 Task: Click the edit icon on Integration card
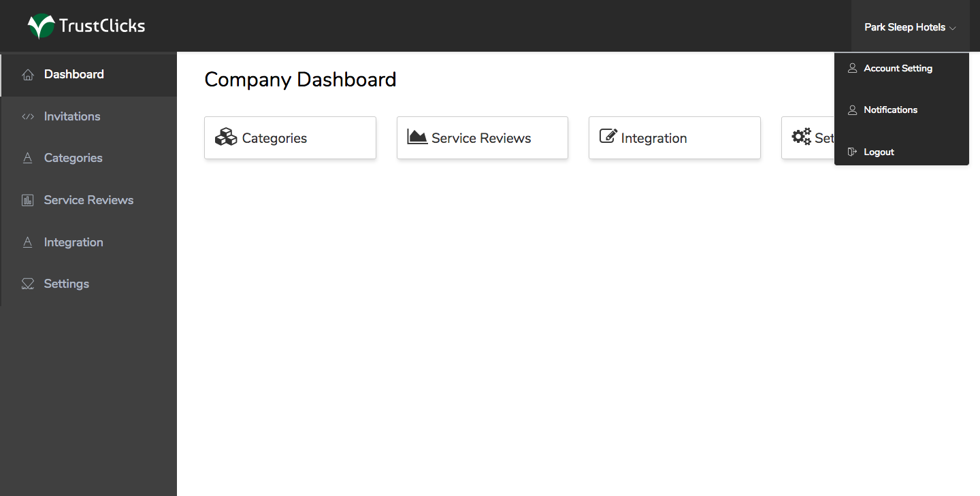pyautogui.click(x=608, y=136)
